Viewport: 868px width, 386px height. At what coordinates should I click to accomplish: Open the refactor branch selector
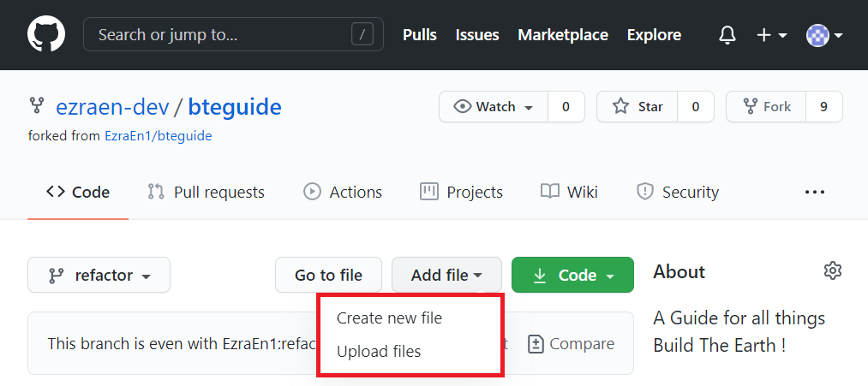tap(99, 275)
